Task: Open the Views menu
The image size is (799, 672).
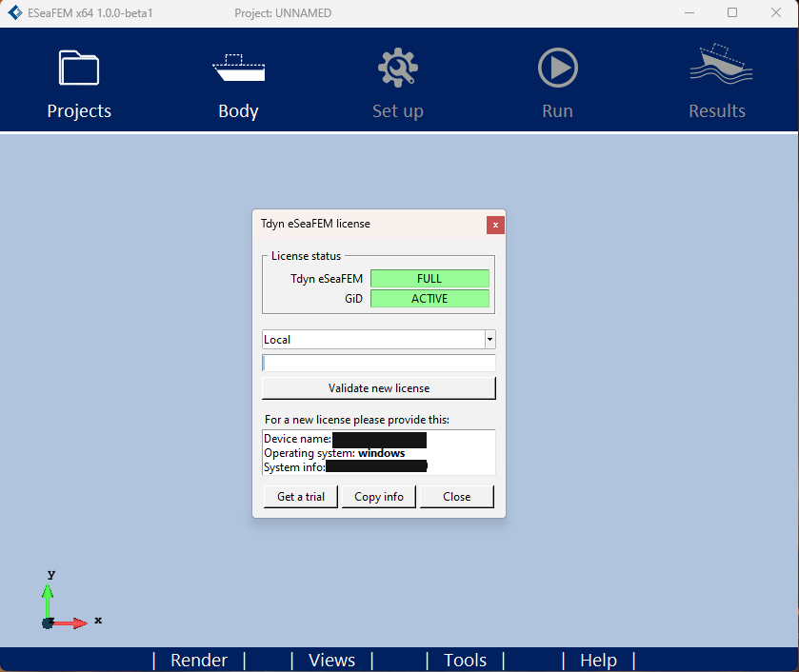Action: pyautogui.click(x=331, y=661)
